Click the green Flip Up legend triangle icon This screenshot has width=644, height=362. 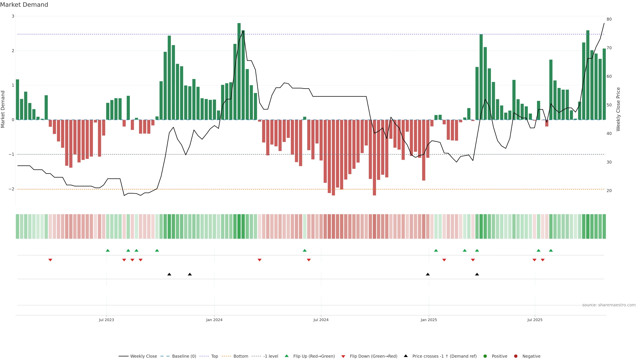pos(287,356)
